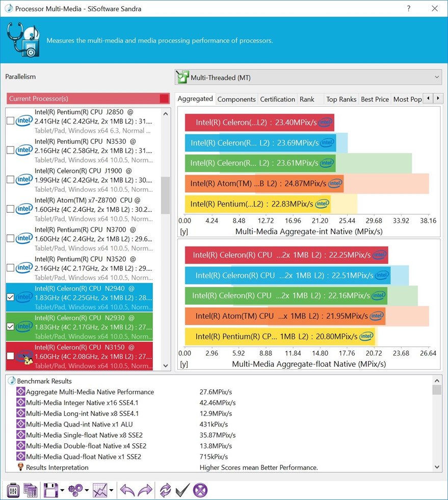Click the green Celeron 22.16MPix/s bar
This screenshot has height=500, width=448.
(x=286, y=295)
